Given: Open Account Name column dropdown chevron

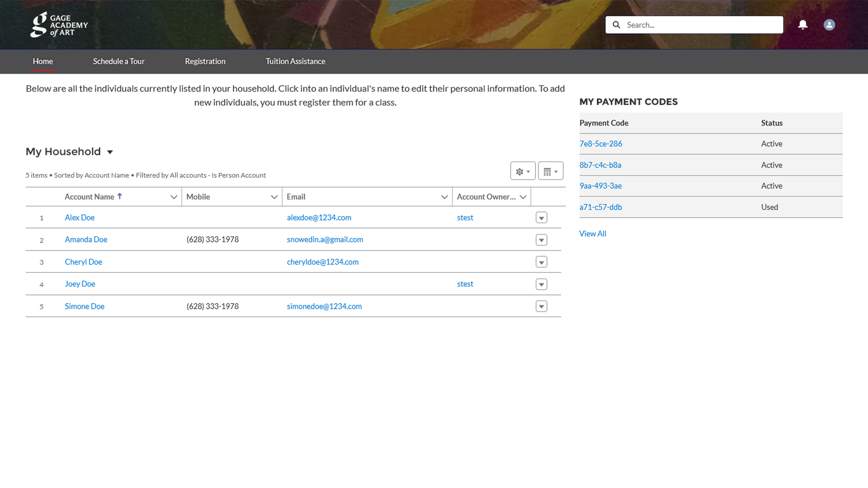Looking at the screenshot, I should pyautogui.click(x=174, y=197).
